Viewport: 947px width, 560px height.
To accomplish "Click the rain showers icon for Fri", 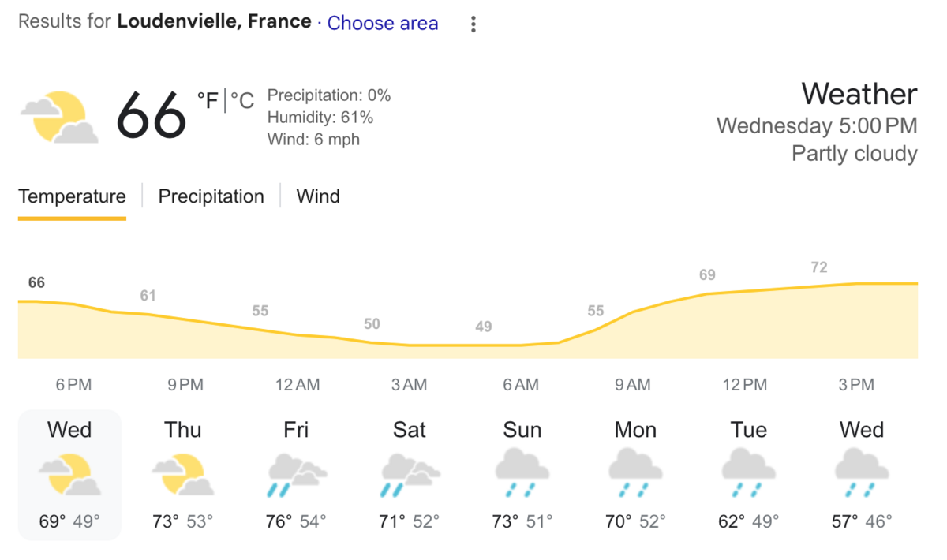I will [x=296, y=475].
